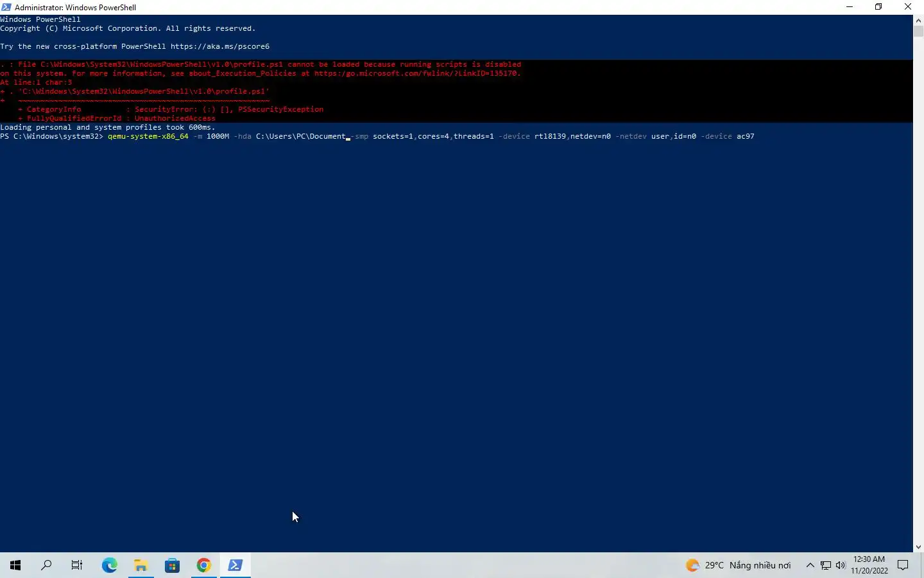Open network status tray icon
Screen dimensions: 924x578
coord(826,565)
